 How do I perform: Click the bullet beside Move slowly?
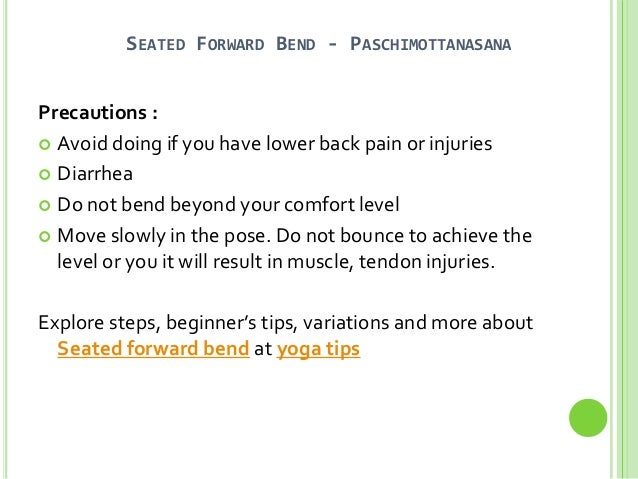[44, 236]
